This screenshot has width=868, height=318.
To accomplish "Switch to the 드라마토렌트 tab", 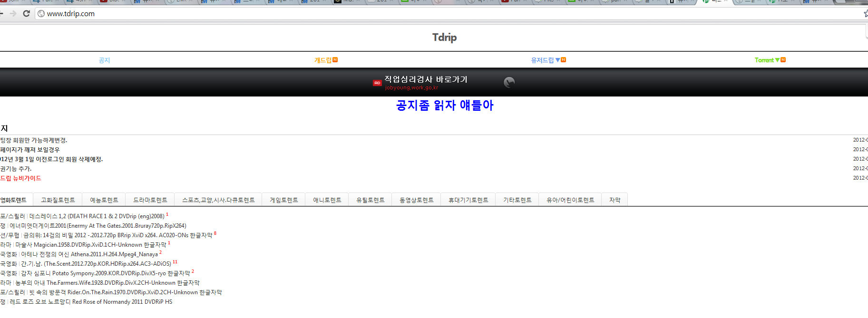I will [150, 200].
